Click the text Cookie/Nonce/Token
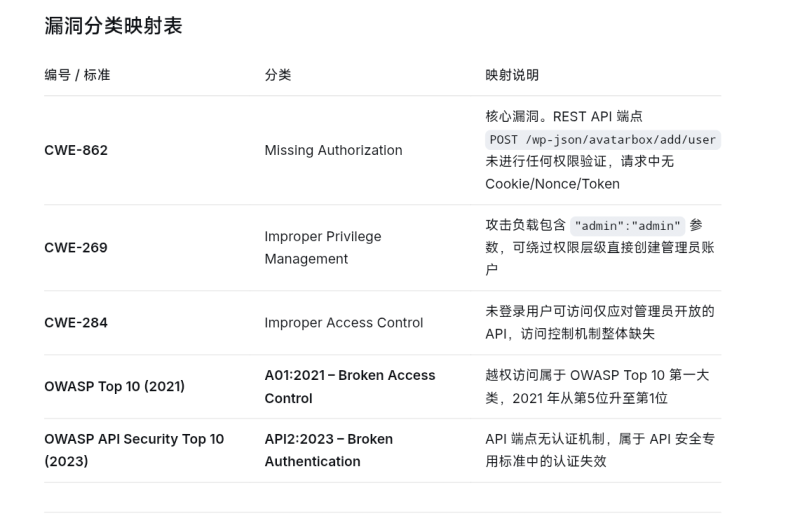This screenshot has width=800, height=530. [x=553, y=184]
